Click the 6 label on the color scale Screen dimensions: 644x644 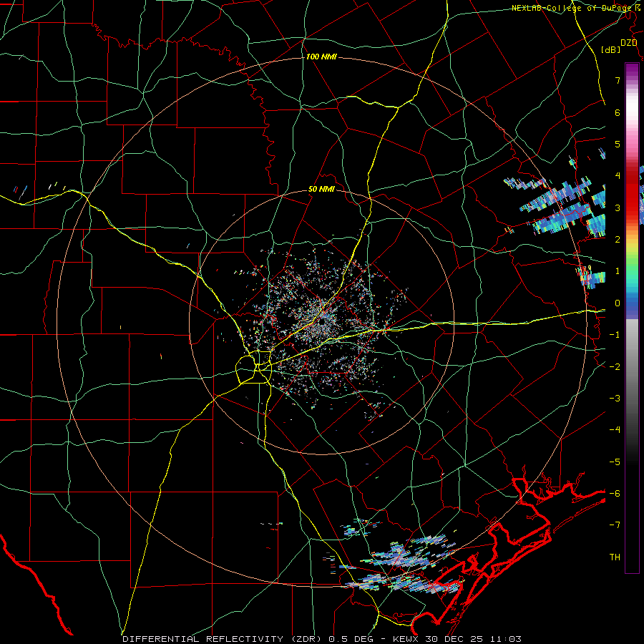[618, 112]
